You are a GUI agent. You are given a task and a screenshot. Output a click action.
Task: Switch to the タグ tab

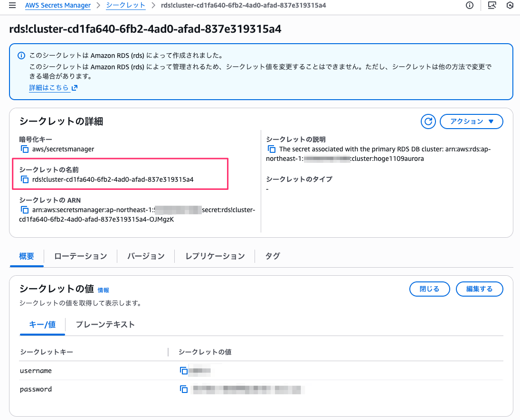pos(272,255)
